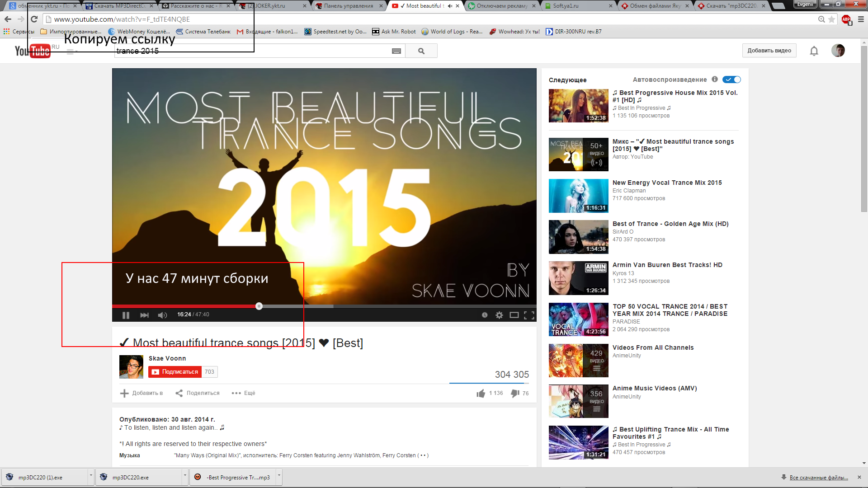868x488 pixels.
Task: Switch to theater mode in player
Action: pyautogui.click(x=514, y=315)
